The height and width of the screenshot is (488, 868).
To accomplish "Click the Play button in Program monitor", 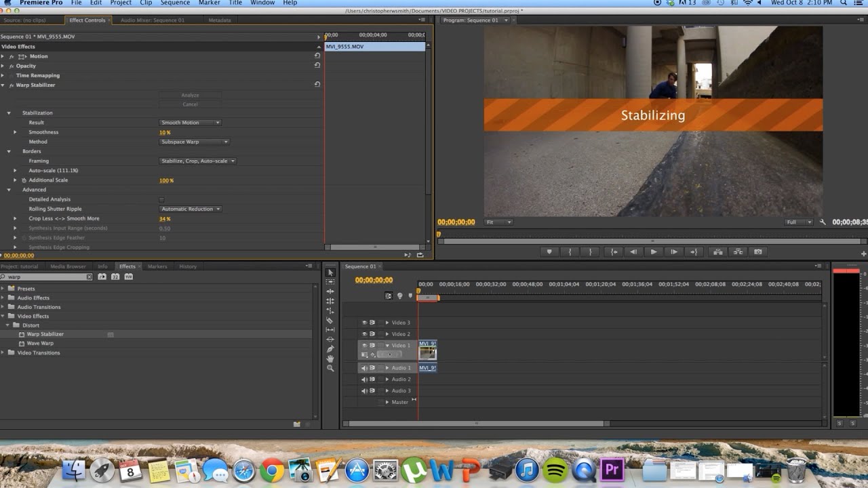I will click(654, 251).
